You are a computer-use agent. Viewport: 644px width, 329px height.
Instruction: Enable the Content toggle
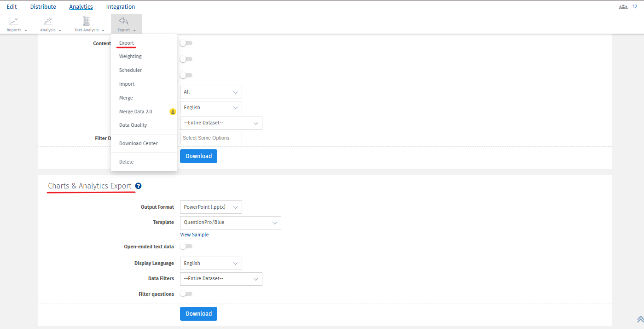pos(186,43)
